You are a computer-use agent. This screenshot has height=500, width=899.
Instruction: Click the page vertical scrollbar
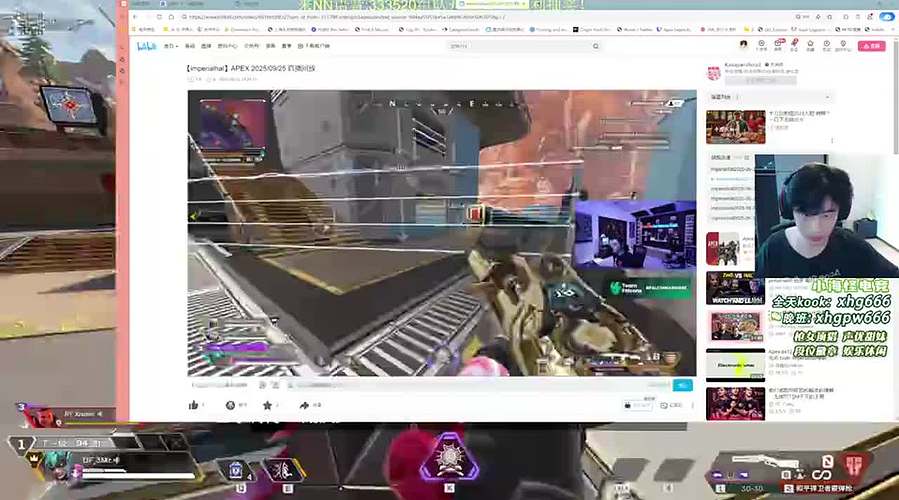tap(895, 97)
